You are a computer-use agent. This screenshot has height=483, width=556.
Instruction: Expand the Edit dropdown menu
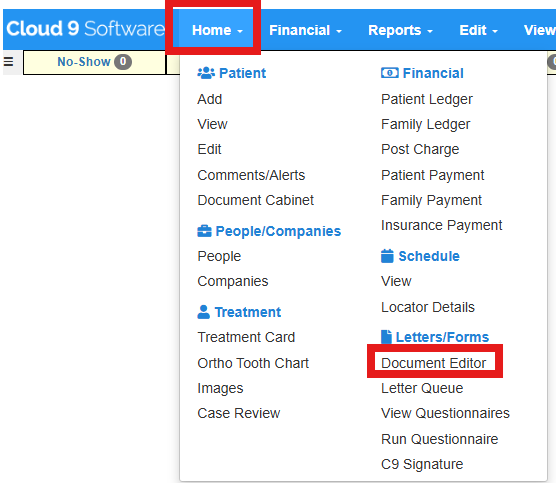click(x=478, y=30)
